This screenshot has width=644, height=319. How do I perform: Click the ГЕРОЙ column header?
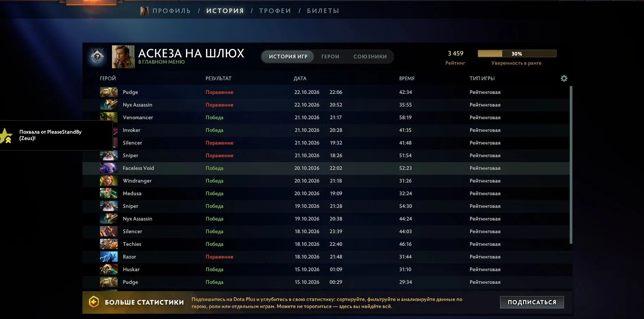coord(108,78)
